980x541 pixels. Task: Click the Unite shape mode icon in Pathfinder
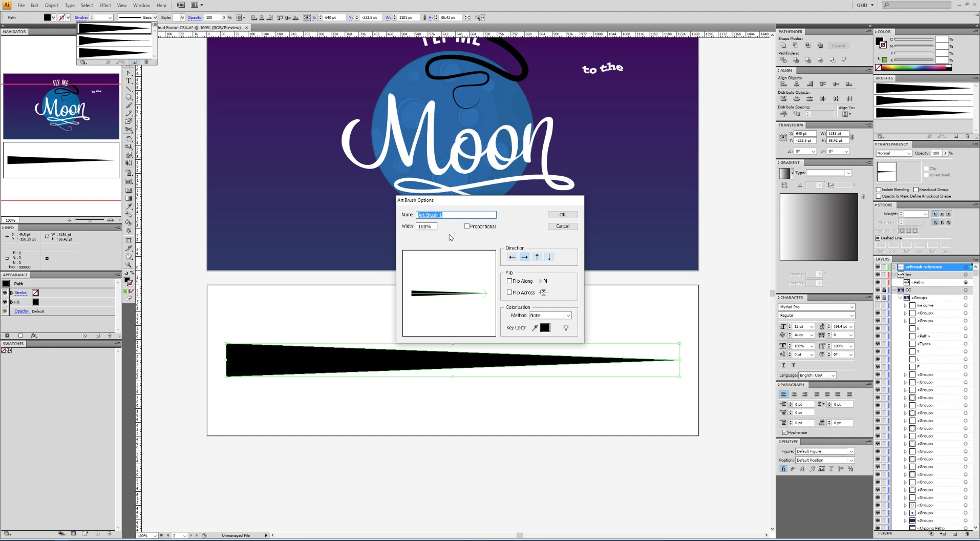[783, 46]
